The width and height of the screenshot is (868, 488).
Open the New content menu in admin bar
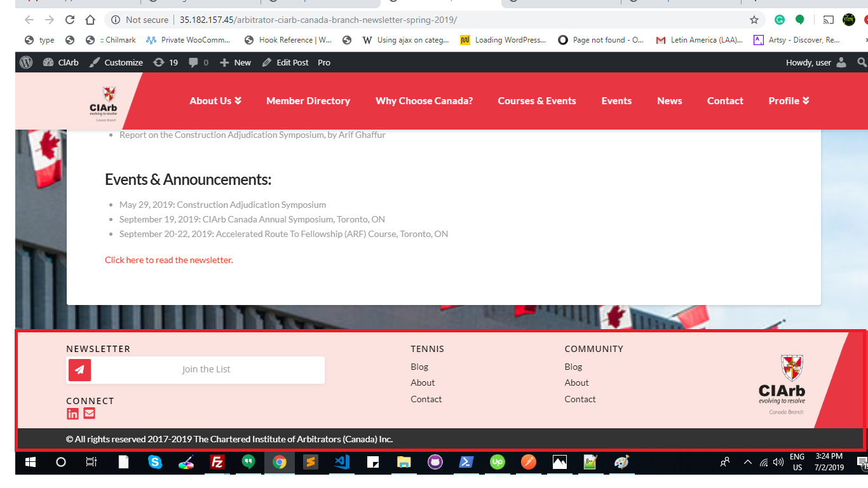point(235,62)
